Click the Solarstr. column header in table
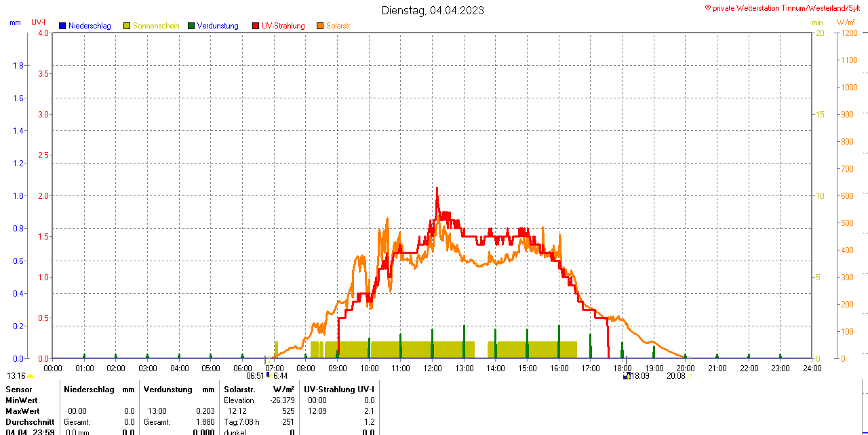868x435 pixels. pos(239,390)
